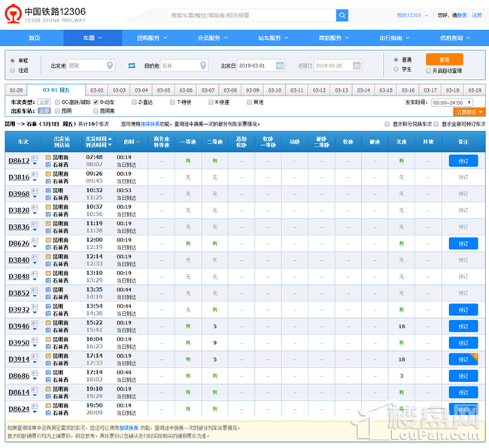Viewport: 489px width, 448px height.
Task: Click location pin icon in departure field
Action: click(110, 66)
